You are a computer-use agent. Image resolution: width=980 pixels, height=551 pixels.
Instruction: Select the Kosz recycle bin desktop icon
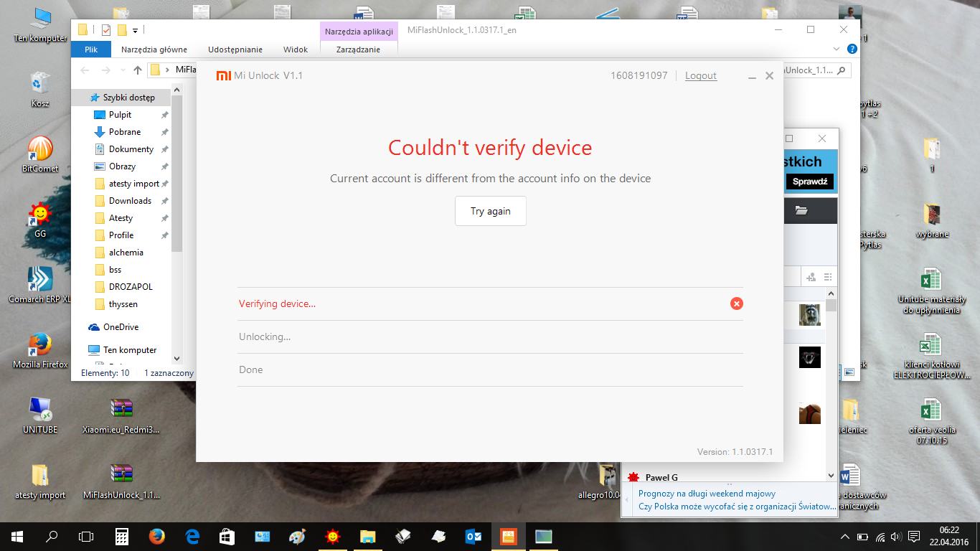point(39,83)
